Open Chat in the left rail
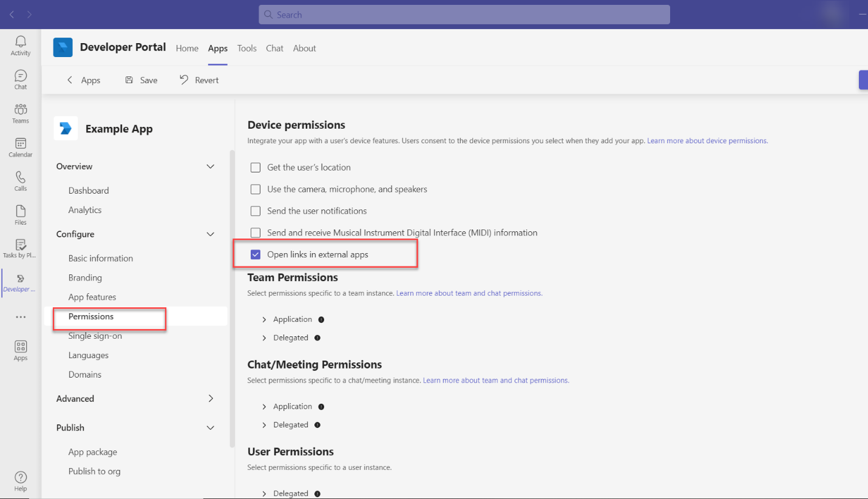The width and height of the screenshot is (868, 499). 21,80
